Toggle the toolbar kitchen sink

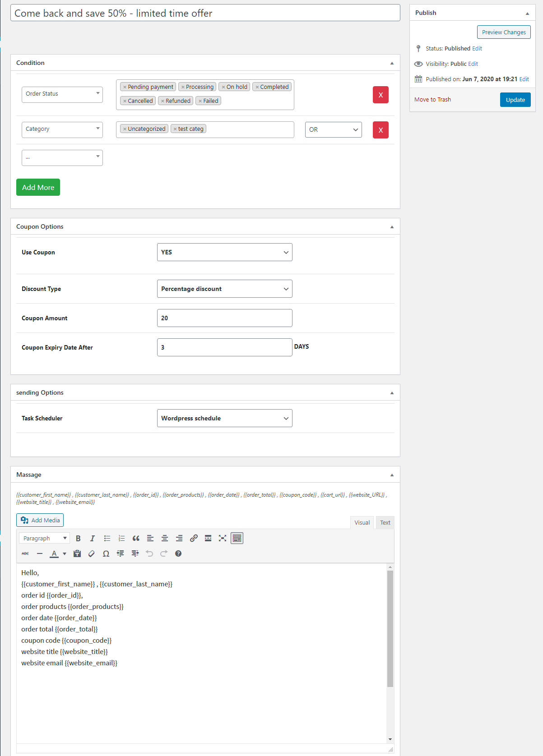237,538
